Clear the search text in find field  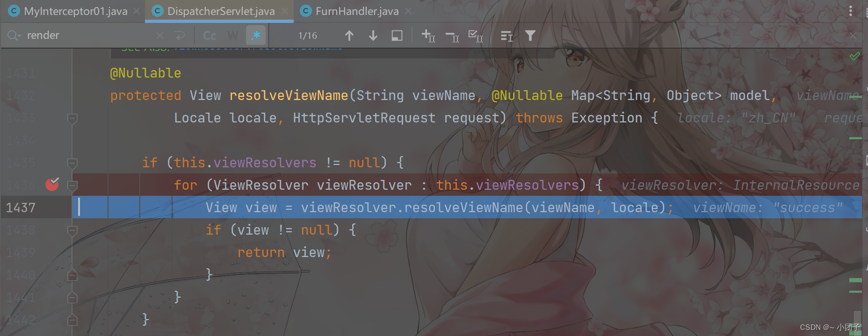(160, 36)
